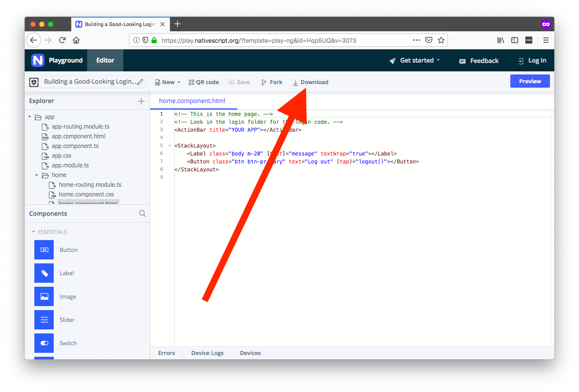
Task: Edit project name with pencil icon
Action: tap(140, 82)
